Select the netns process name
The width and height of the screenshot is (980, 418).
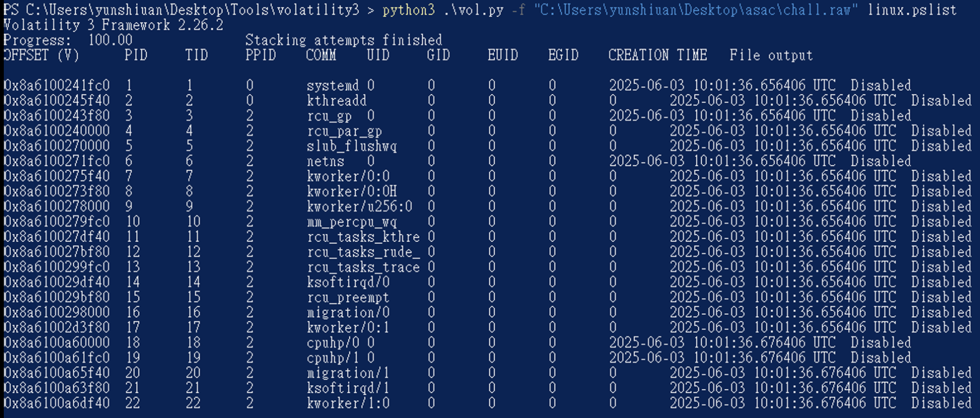click(x=325, y=161)
